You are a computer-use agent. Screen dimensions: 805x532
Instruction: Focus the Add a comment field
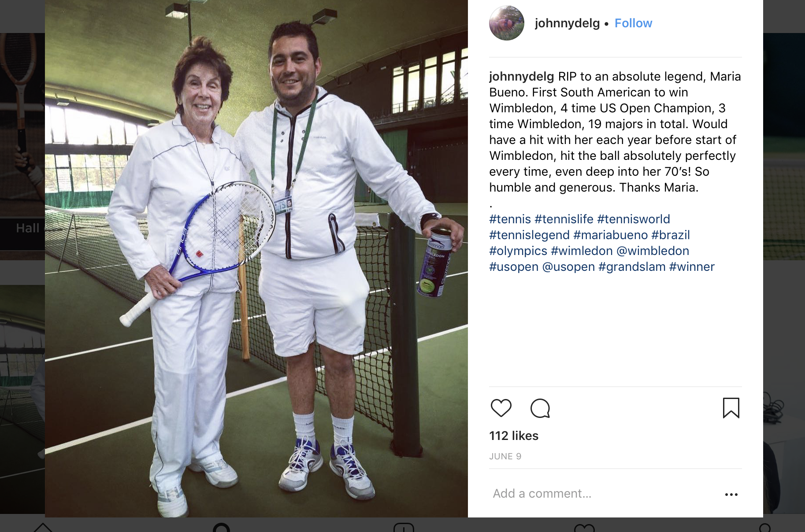coord(604,494)
